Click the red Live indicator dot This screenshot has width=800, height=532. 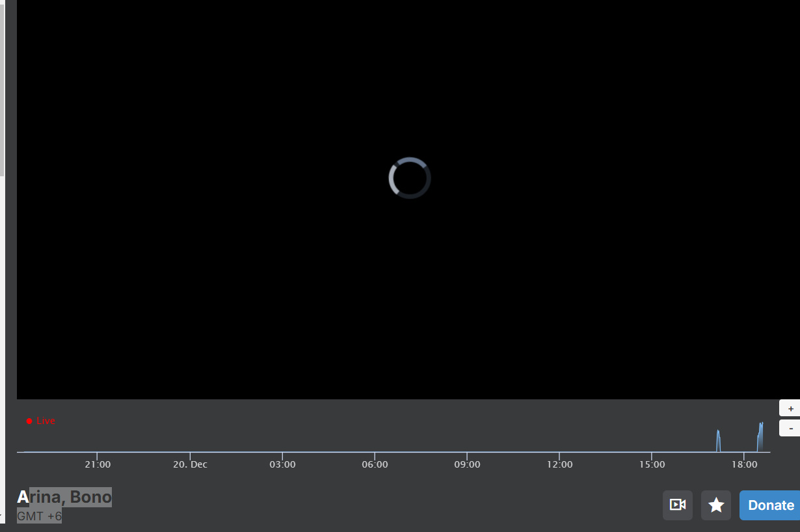pyautogui.click(x=29, y=421)
